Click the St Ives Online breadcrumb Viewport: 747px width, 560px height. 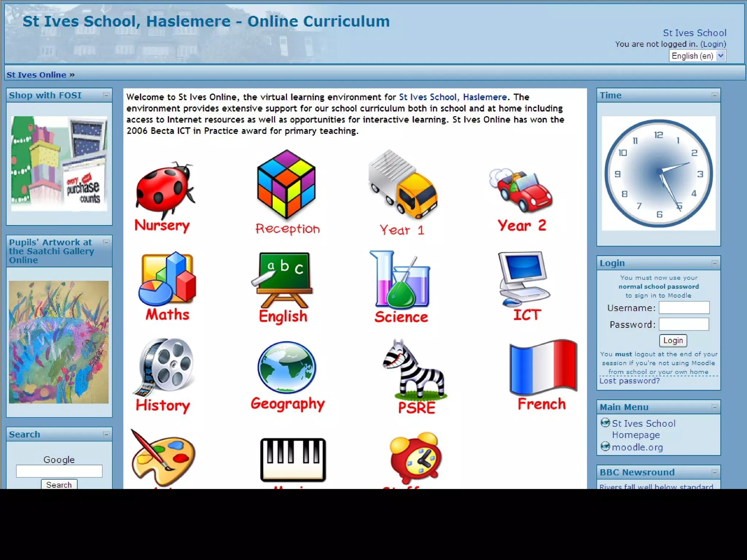click(36, 75)
